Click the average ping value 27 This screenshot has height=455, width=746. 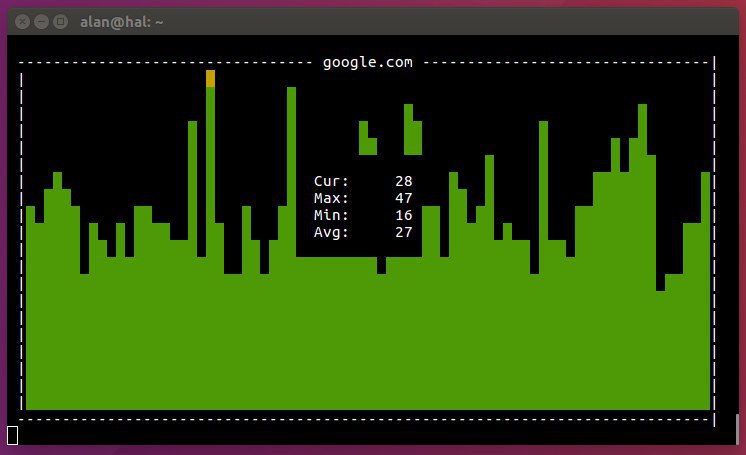[403, 232]
